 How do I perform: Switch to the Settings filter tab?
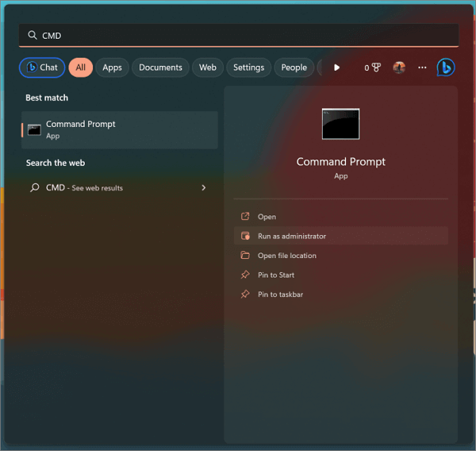248,67
